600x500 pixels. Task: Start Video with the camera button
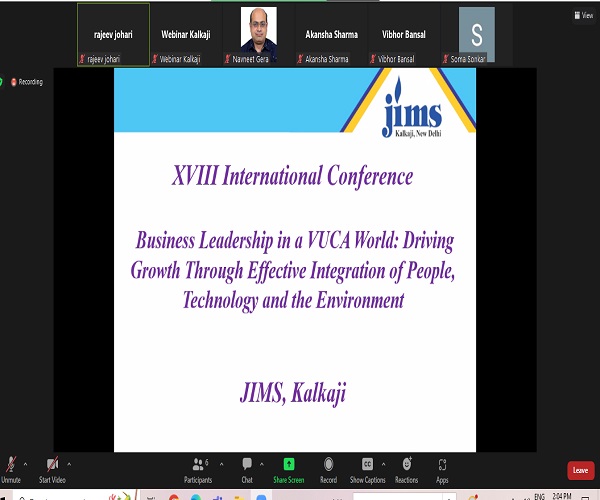pyautogui.click(x=52, y=470)
